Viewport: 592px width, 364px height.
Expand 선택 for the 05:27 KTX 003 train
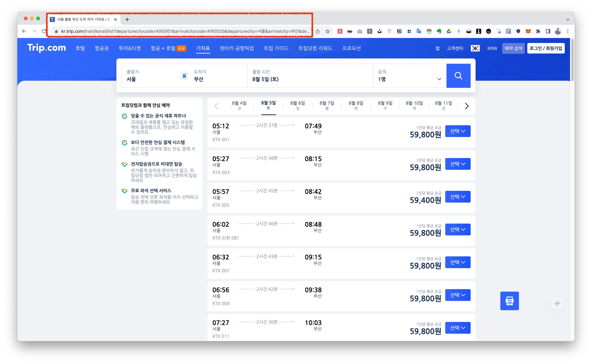[x=458, y=164]
